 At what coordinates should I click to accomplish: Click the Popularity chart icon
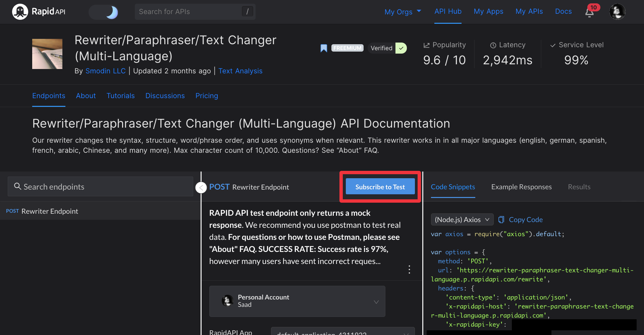(x=426, y=45)
